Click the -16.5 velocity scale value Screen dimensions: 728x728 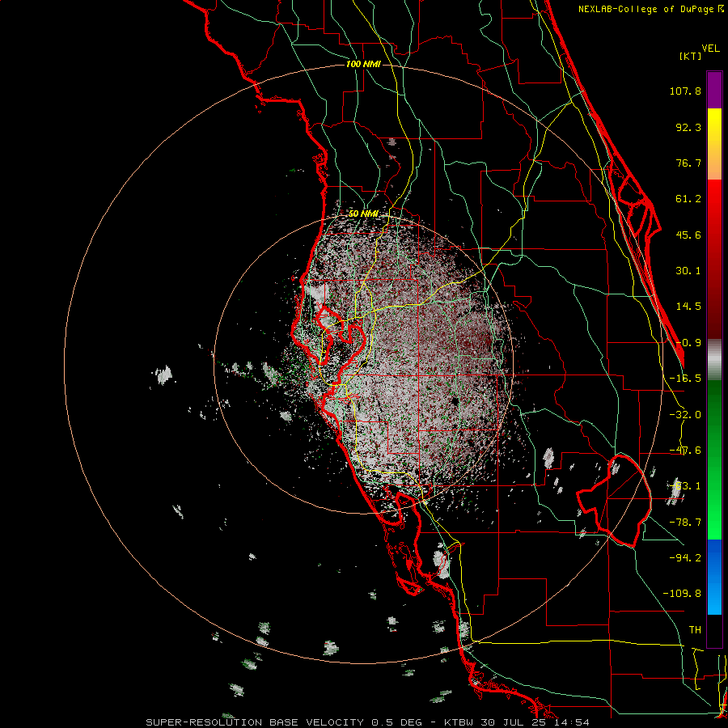click(x=685, y=379)
